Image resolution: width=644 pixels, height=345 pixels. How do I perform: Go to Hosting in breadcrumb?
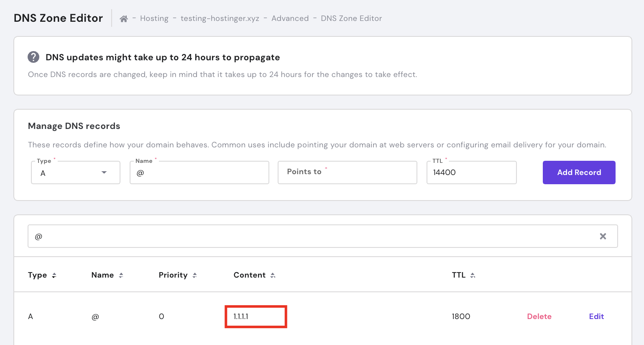(154, 18)
